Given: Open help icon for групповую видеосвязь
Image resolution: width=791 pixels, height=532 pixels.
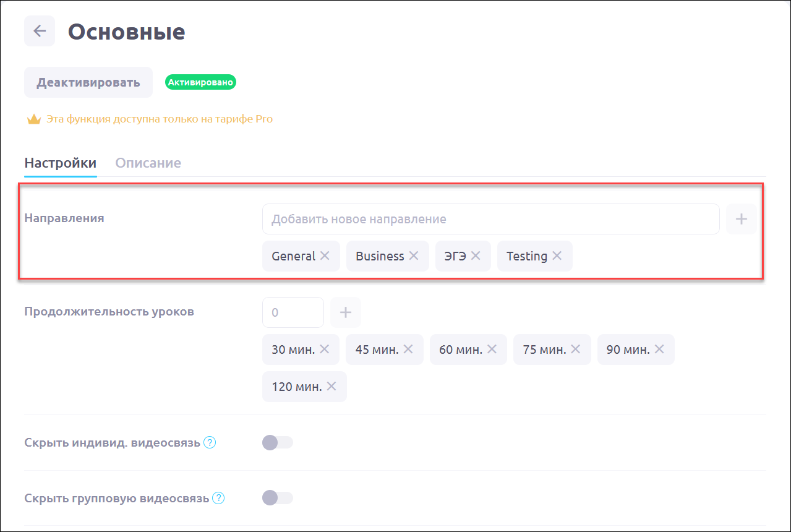Looking at the screenshot, I should pos(218,499).
